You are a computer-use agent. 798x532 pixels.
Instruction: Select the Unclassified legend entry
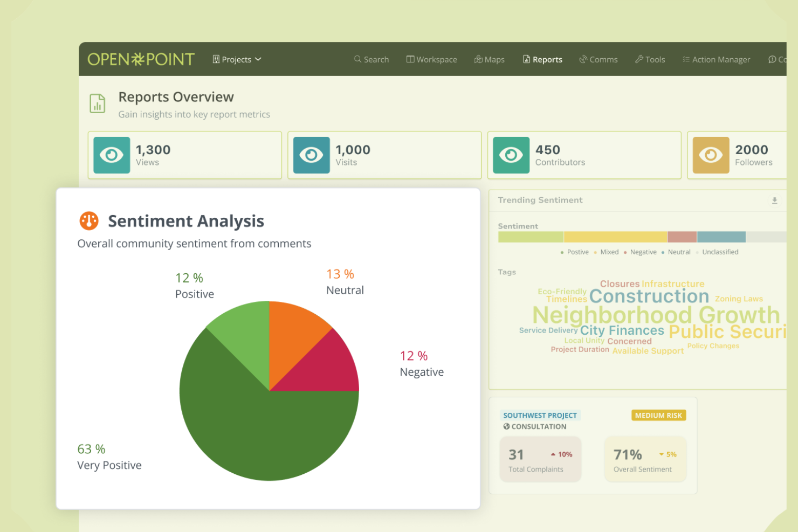717,252
